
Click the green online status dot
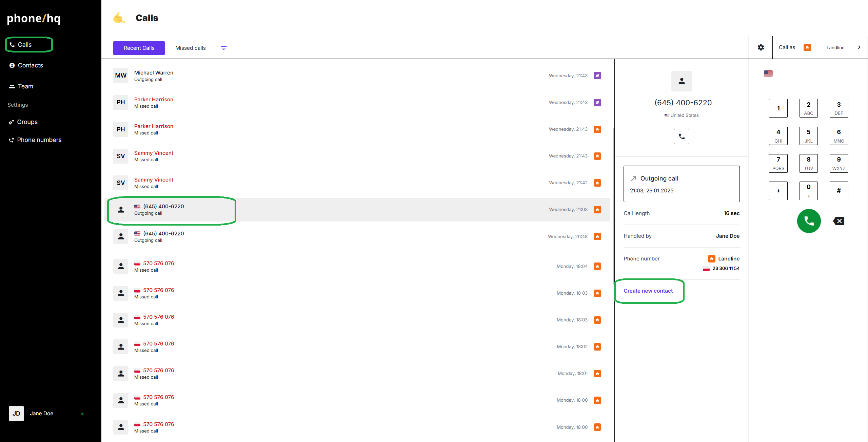pyautogui.click(x=82, y=414)
